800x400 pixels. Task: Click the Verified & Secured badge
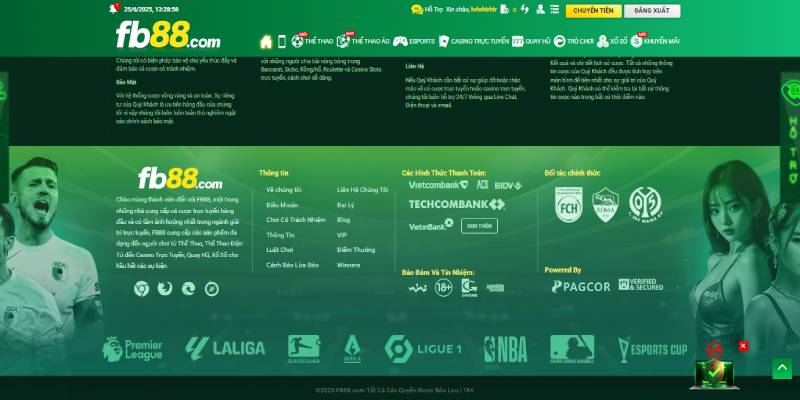tap(641, 285)
